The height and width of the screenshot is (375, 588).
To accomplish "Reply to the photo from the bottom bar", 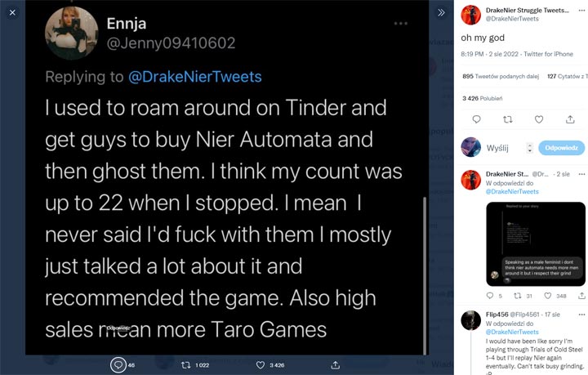I will coord(119,364).
